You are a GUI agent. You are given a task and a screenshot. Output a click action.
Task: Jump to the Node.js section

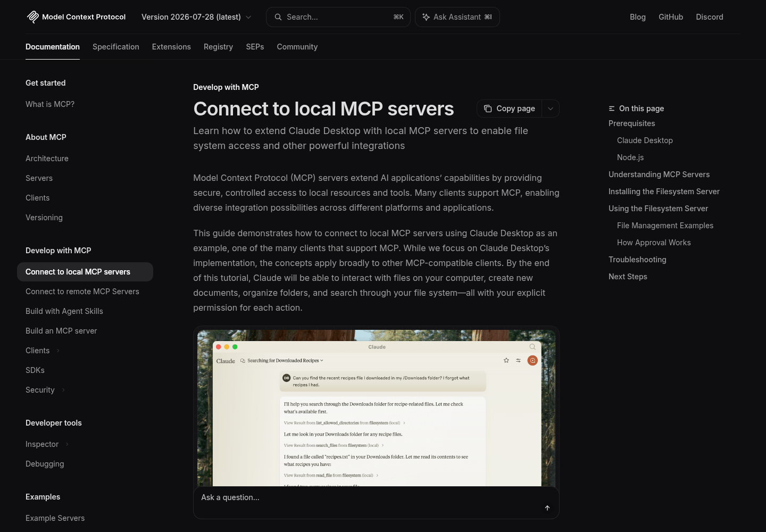(630, 157)
